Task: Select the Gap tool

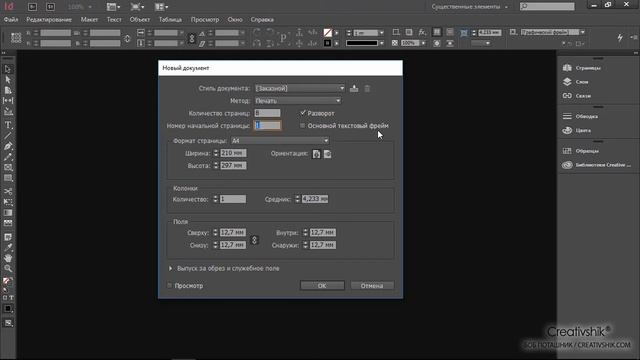Action: 8,100
